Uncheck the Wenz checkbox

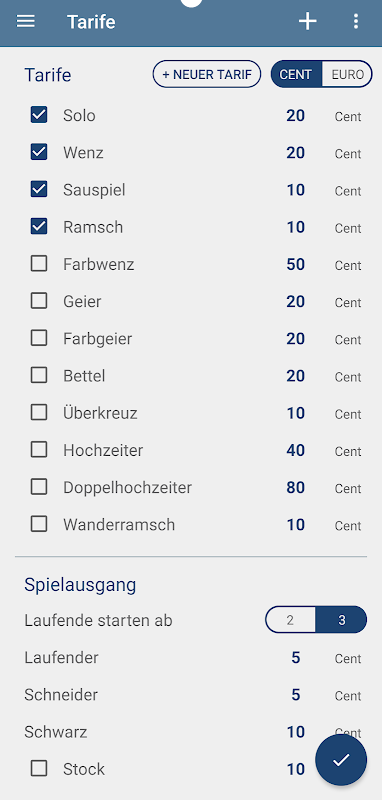coord(39,153)
